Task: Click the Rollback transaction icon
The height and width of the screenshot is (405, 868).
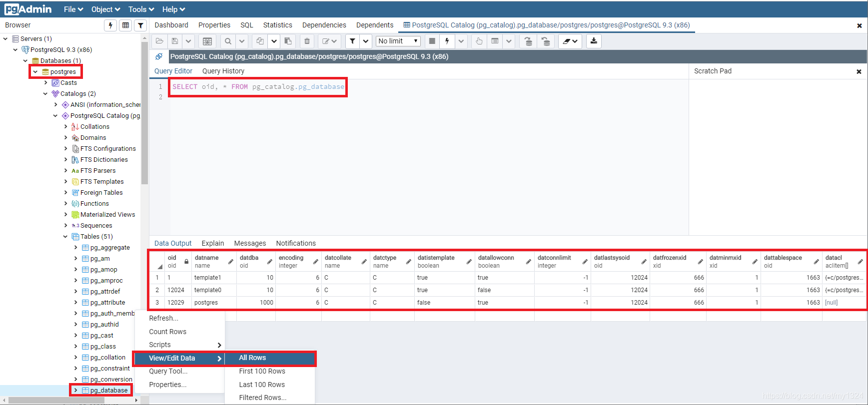Action: tap(546, 41)
